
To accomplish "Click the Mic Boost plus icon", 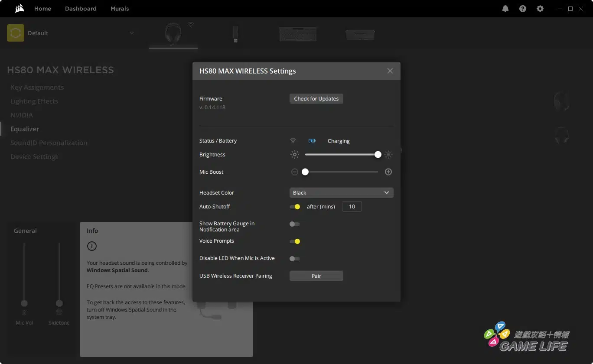I will point(388,172).
